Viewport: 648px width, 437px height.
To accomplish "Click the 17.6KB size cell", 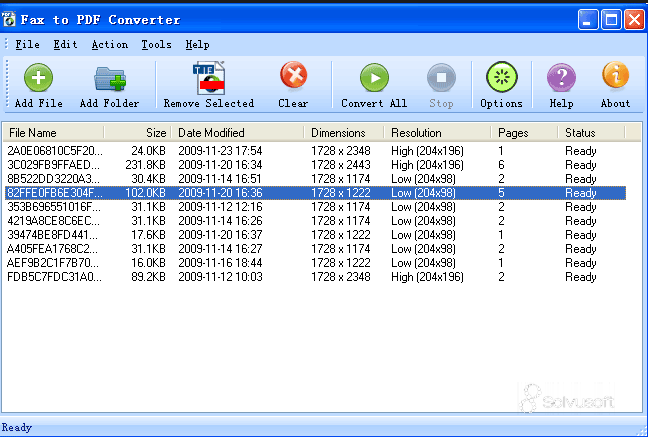I will pyautogui.click(x=148, y=235).
